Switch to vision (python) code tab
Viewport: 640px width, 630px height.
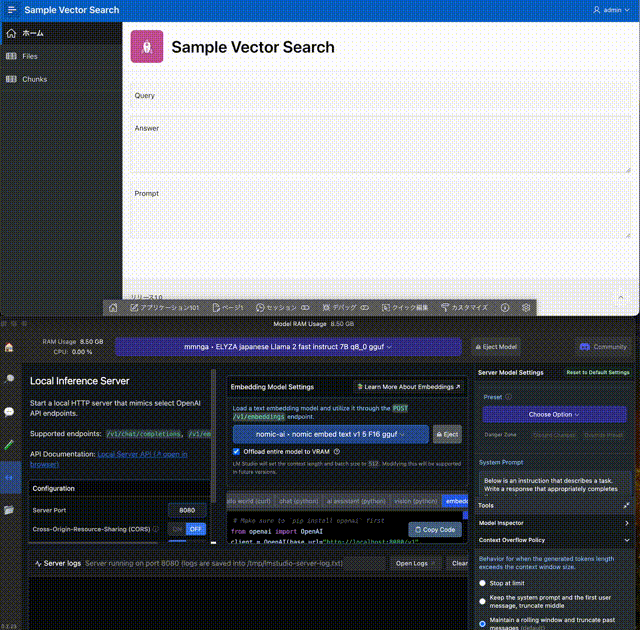coord(416,501)
